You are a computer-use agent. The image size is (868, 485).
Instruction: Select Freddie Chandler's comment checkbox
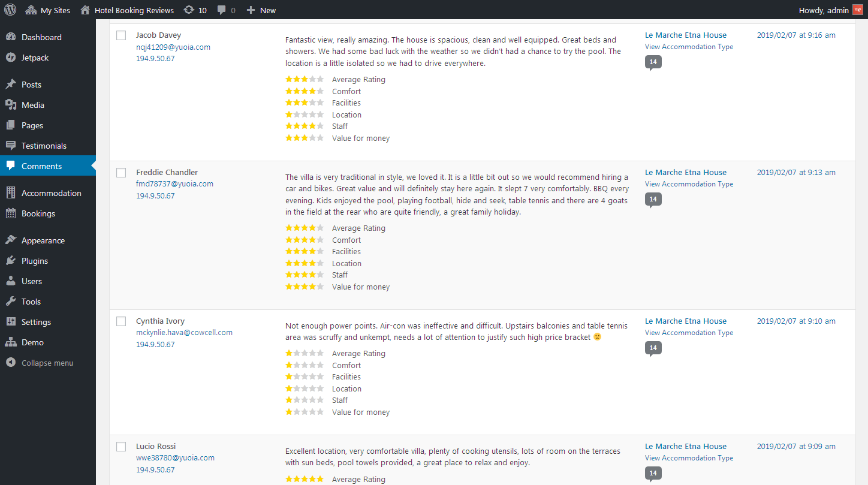(x=121, y=173)
